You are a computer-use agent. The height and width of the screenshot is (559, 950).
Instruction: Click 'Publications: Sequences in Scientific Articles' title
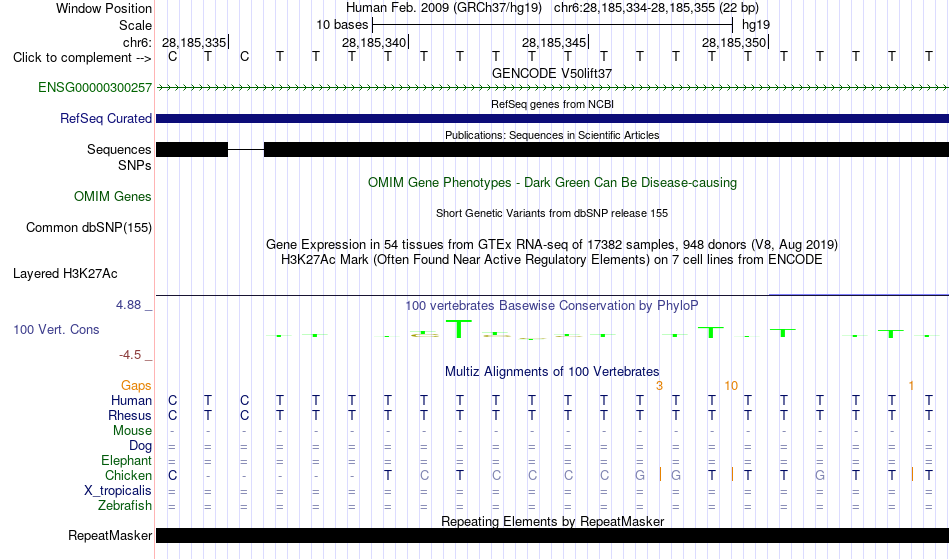(552, 135)
